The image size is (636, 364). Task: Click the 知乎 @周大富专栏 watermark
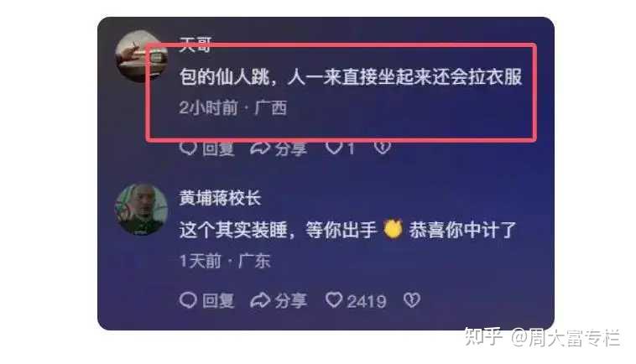(542, 337)
